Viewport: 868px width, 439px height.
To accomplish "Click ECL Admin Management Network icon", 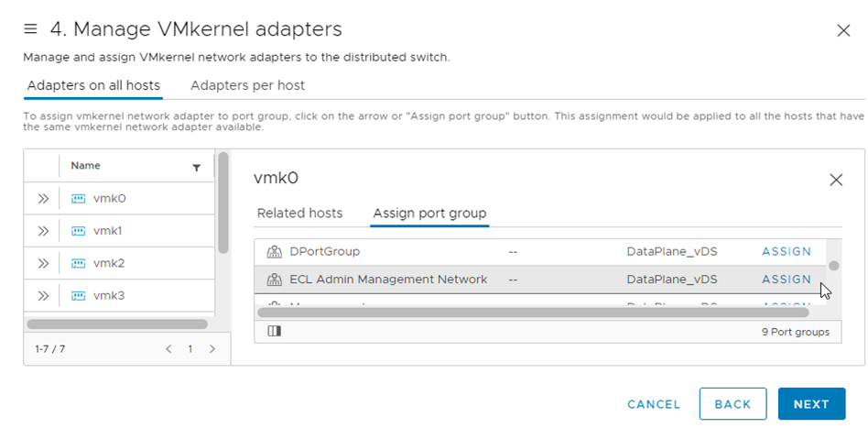I will (274, 280).
